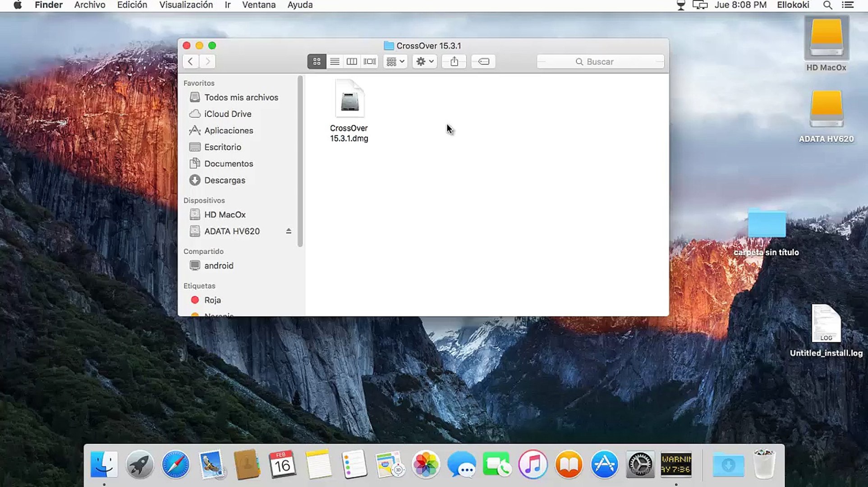This screenshot has width=868, height=487.
Task: Open Descargas in the sidebar
Action: (225, 180)
